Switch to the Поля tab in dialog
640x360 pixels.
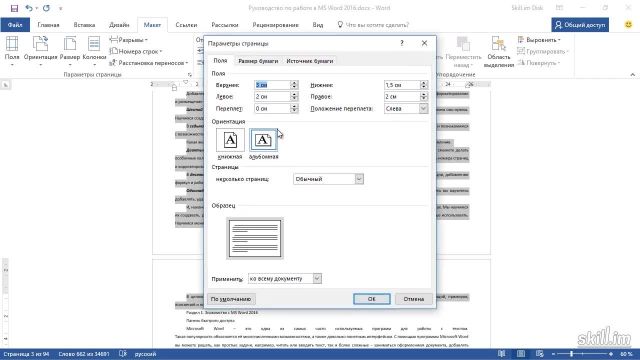pyautogui.click(x=220, y=60)
